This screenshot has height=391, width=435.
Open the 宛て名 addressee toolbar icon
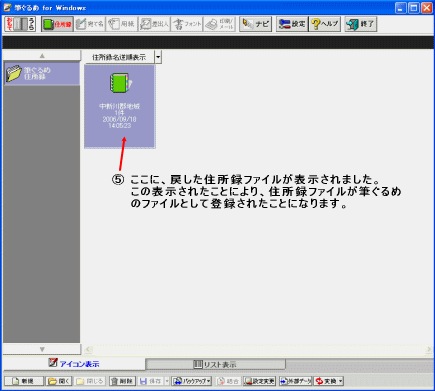[x=90, y=24]
